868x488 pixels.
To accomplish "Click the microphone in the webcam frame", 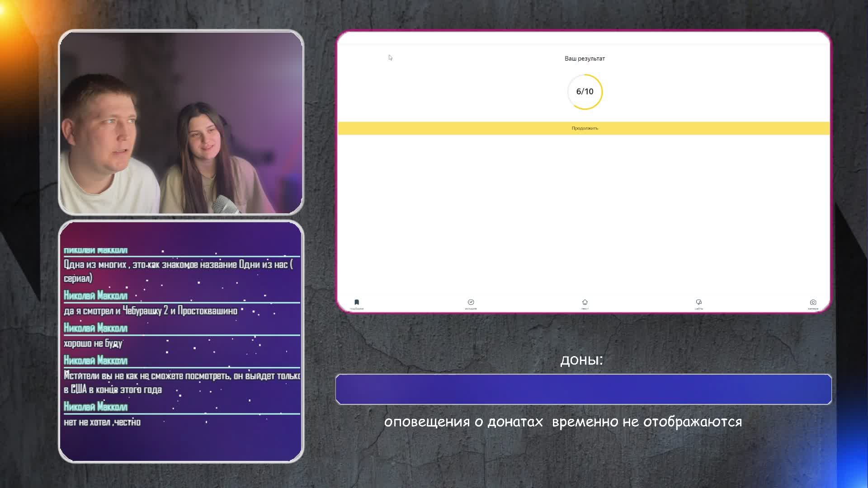I will pos(226,205).
